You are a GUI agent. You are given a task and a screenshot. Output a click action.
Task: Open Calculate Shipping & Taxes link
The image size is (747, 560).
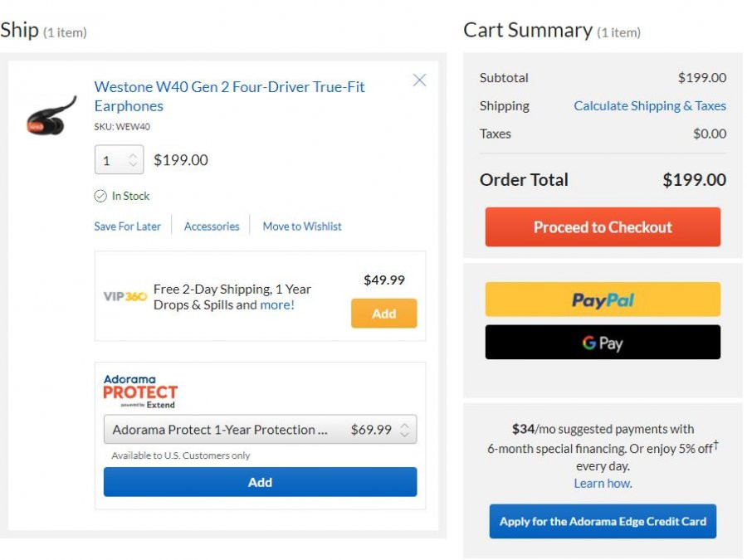tap(650, 105)
